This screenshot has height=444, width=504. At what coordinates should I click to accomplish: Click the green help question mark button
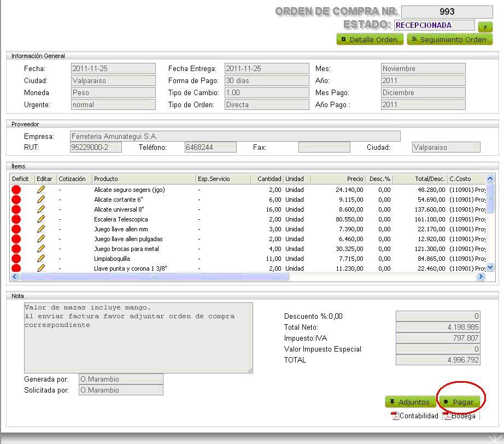(x=485, y=27)
